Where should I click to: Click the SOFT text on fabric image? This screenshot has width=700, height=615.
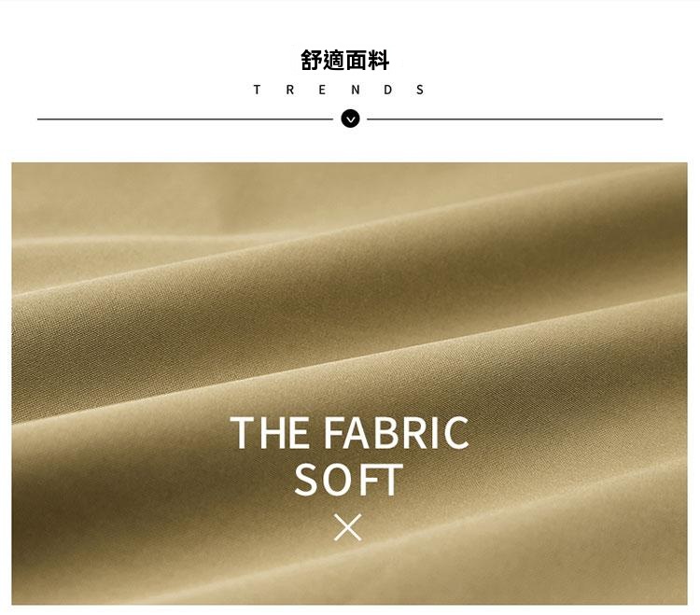click(349, 480)
